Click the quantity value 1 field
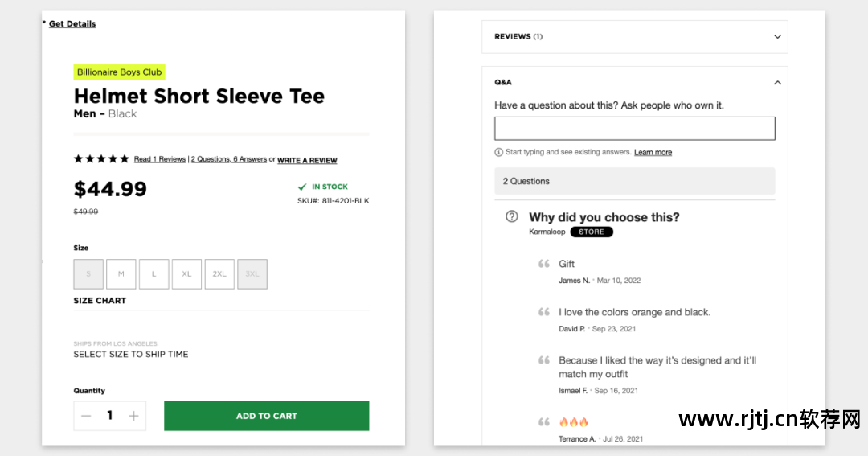 [109, 416]
